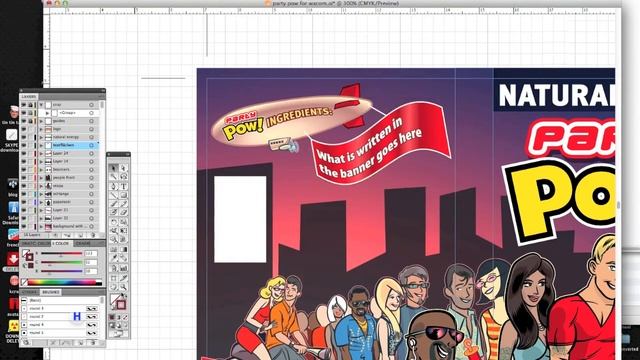Open the tab left of Color

pos(35,243)
